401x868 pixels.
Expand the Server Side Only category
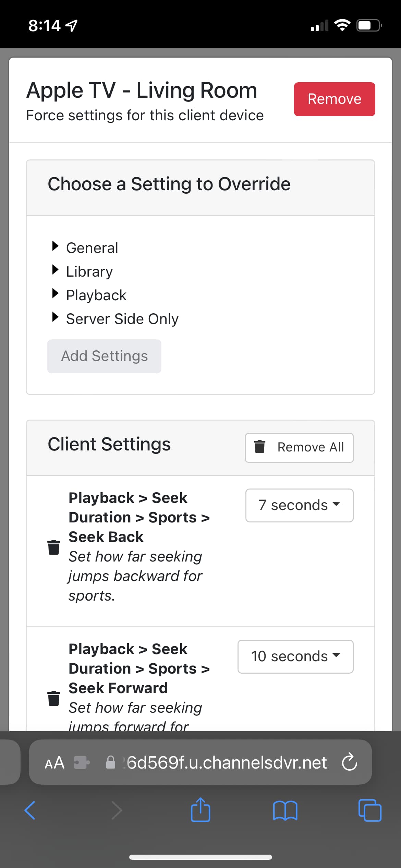[x=122, y=319]
